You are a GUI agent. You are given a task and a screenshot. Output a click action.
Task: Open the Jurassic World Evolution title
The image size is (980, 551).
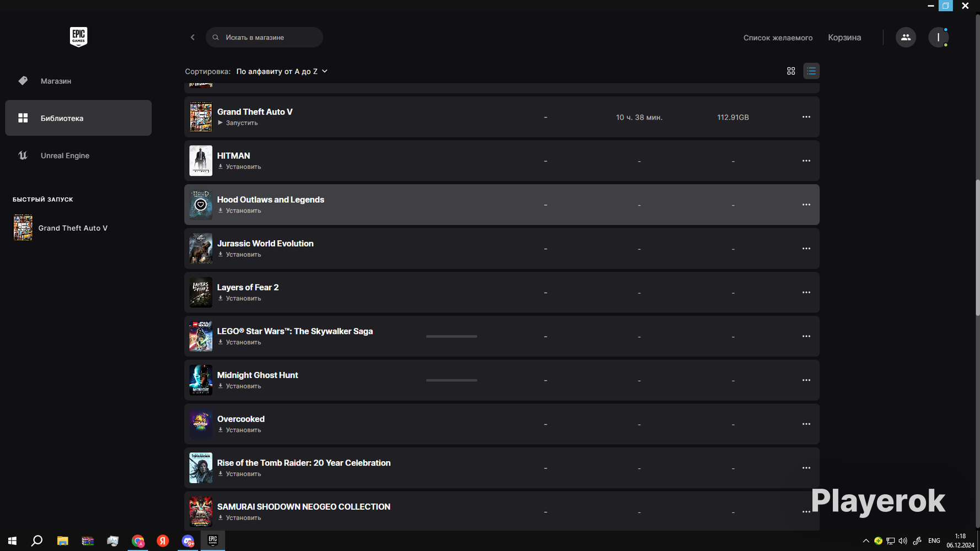point(265,244)
